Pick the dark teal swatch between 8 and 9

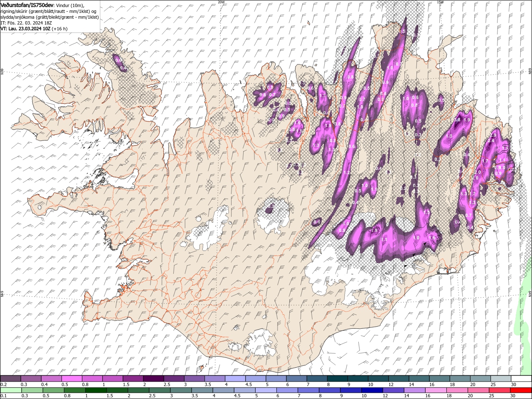337,379
